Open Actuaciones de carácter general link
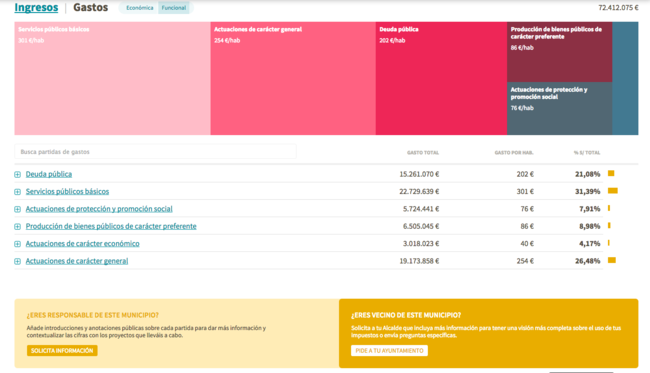Viewport: 650px width, 373px height. click(x=77, y=261)
